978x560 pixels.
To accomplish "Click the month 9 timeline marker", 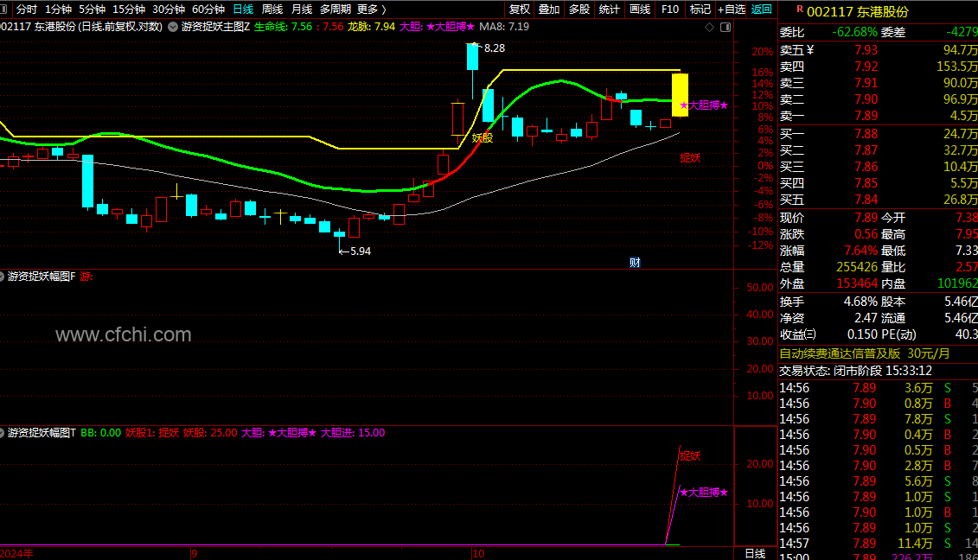I will tap(195, 553).
